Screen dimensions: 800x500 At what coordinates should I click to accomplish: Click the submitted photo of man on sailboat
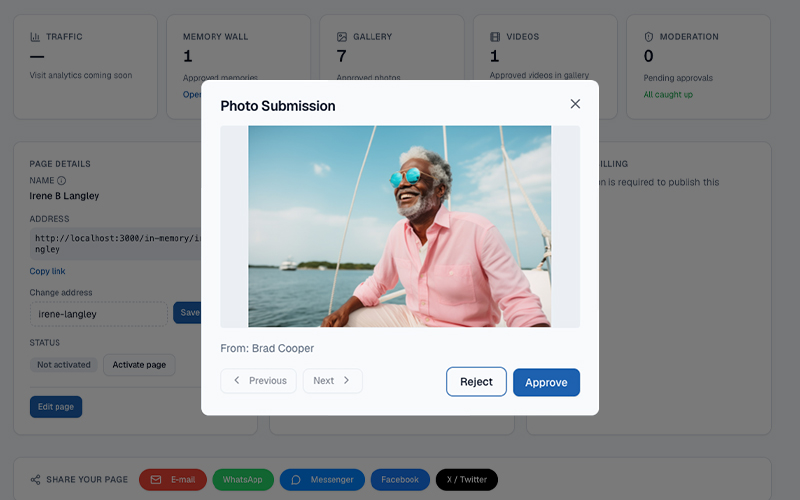coord(399,226)
